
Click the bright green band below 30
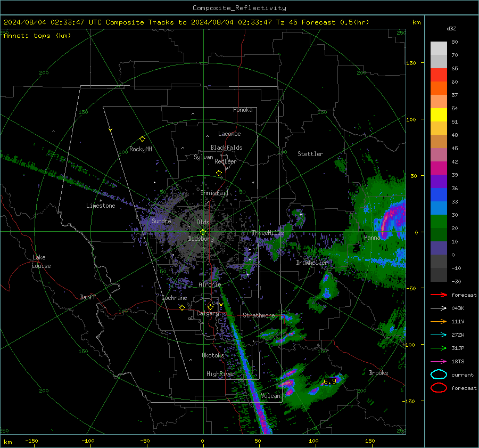[439, 222]
